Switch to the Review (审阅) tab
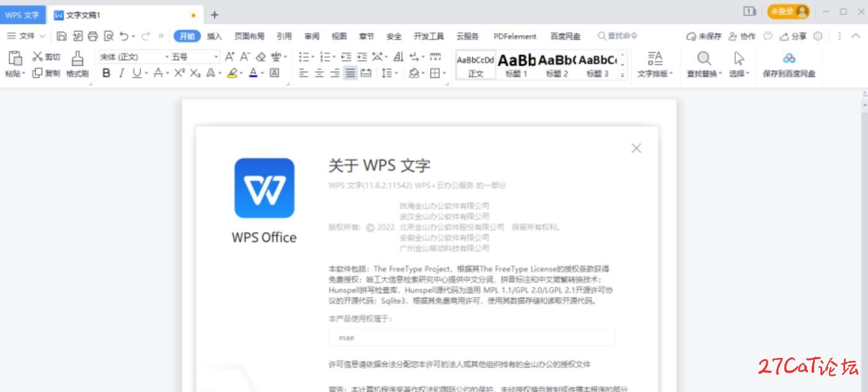This screenshot has width=868, height=392. click(312, 36)
